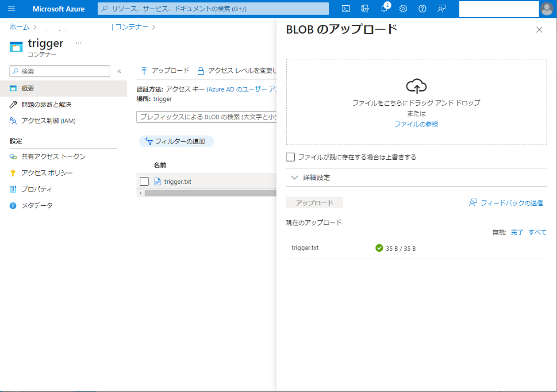The height and width of the screenshot is (392, 557).
Task: Click the help question mark icon
Action: [x=422, y=9]
